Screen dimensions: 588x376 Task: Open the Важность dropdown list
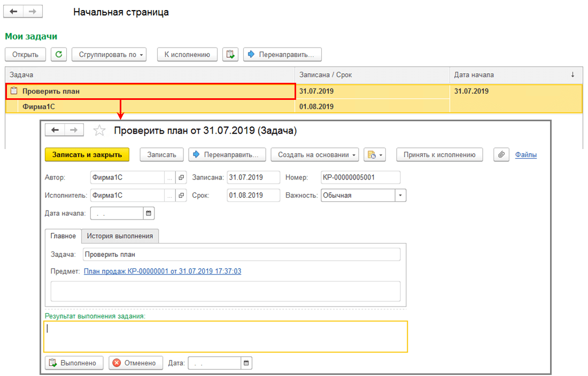400,195
